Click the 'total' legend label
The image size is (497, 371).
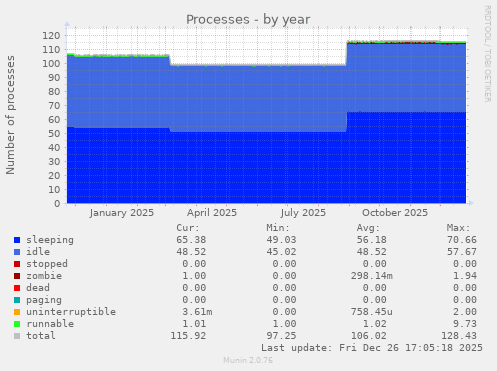(41, 336)
